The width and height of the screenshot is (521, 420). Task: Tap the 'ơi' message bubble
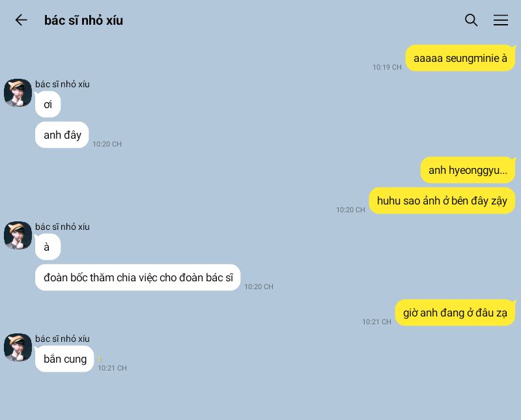48,104
